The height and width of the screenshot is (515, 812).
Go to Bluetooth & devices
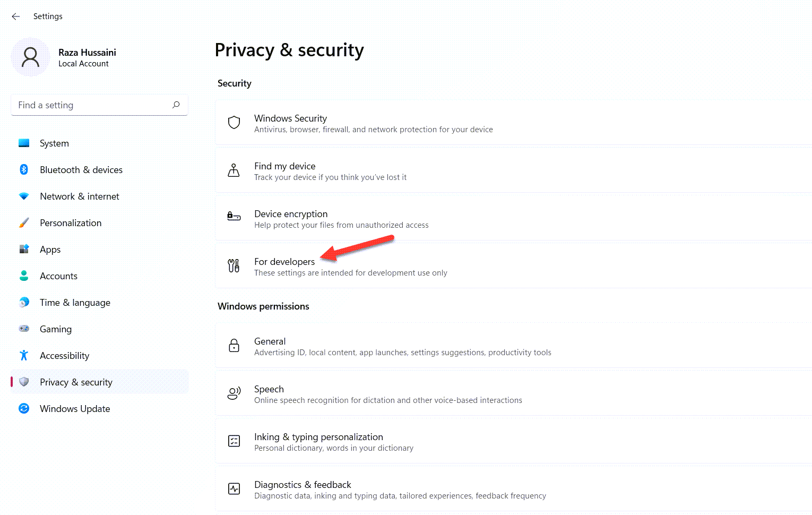[x=81, y=170]
